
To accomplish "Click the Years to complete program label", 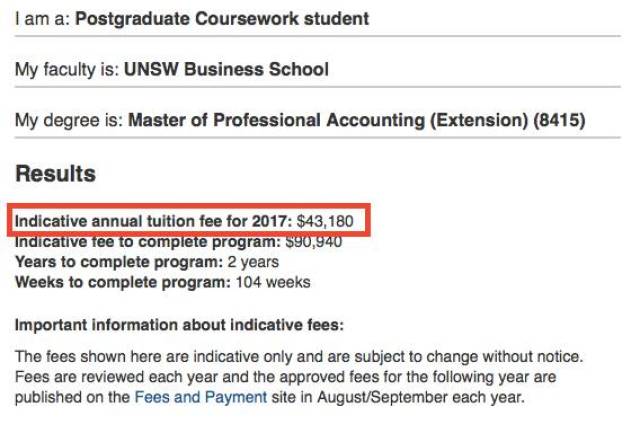I will (116, 262).
